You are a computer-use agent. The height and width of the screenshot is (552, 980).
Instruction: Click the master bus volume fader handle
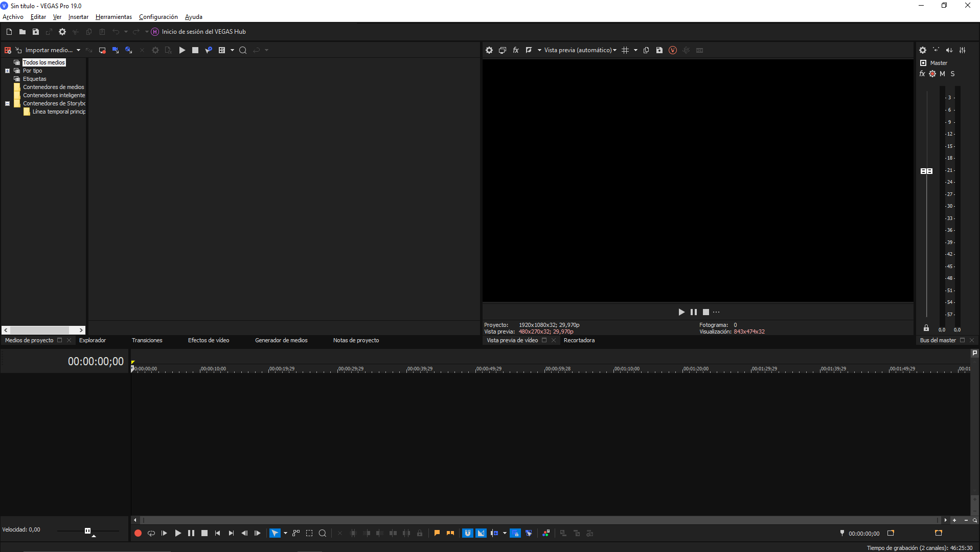[926, 171]
